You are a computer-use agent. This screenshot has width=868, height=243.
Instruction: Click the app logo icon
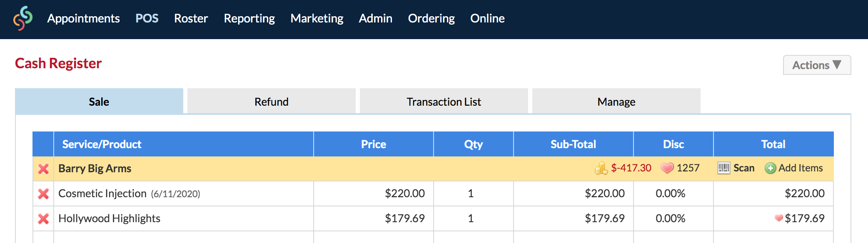coord(23,18)
